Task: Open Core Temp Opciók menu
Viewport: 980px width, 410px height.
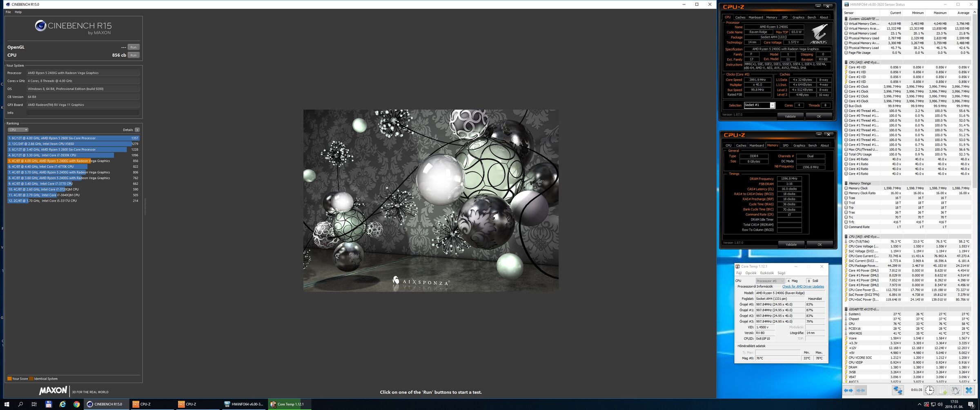Action: point(751,273)
